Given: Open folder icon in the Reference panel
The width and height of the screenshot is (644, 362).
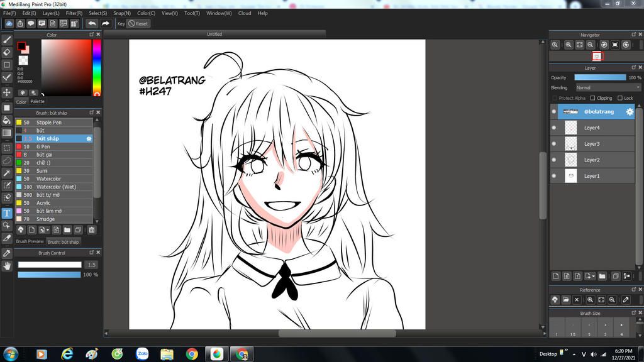Looking at the screenshot, I should pos(565,300).
